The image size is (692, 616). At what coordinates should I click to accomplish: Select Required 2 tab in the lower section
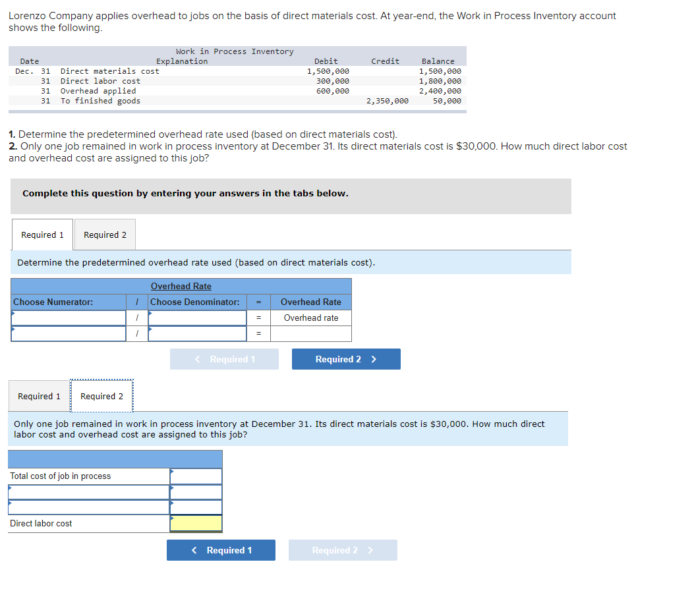coord(102,396)
